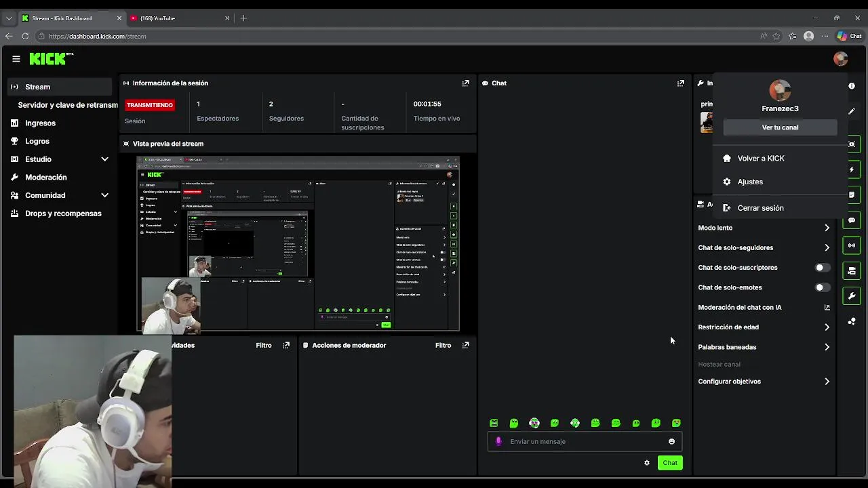Click the stream preview thumbnail
This screenshot has height=488, width=868.
point(298,244)
